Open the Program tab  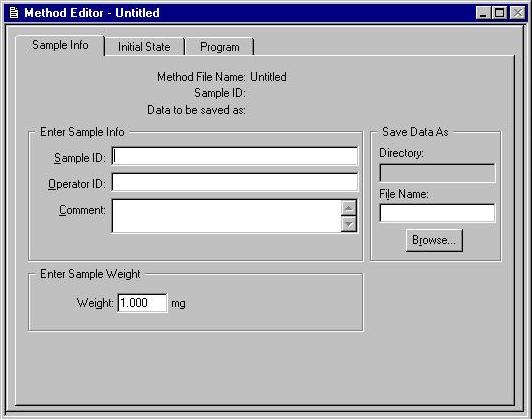[220, 47]
